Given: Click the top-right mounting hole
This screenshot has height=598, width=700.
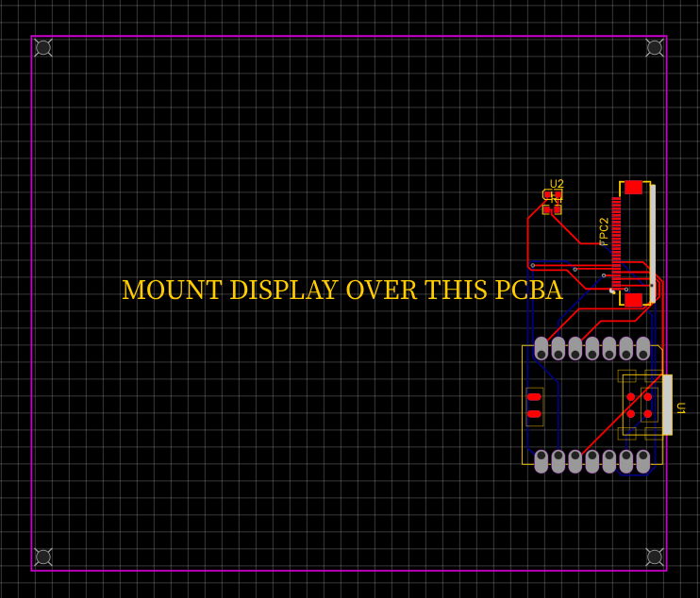Looking at the screenshot, I should pyautogui.click(x=655, y=47).
